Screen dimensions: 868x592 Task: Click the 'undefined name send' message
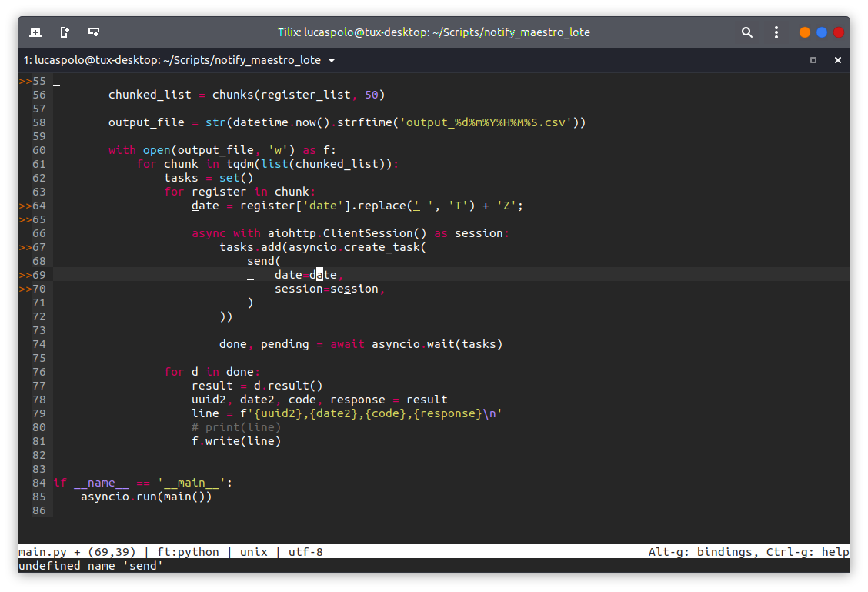point(91,566)
